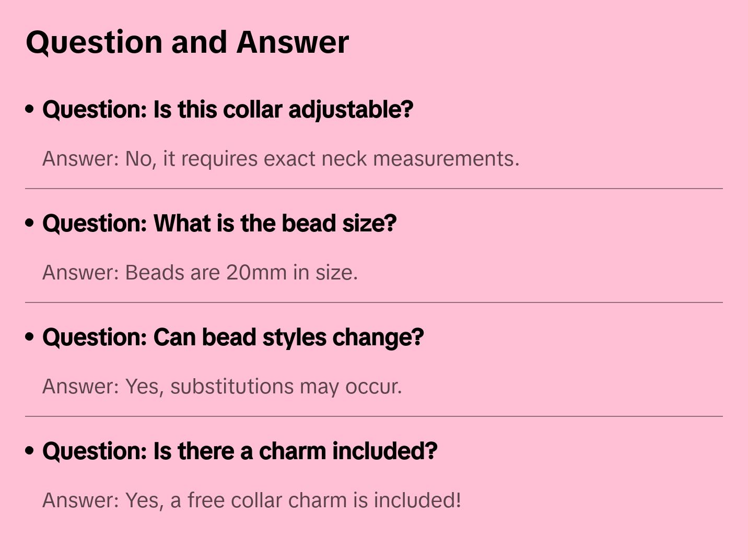748x560 pixels.
Task: Click the bullet beside the charm included question
Action: [30, 451]
